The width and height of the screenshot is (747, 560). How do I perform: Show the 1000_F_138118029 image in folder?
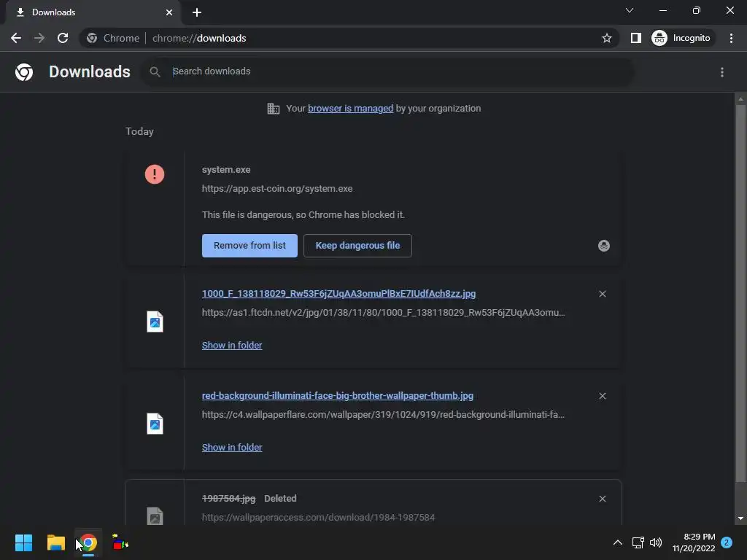(232, 345)
